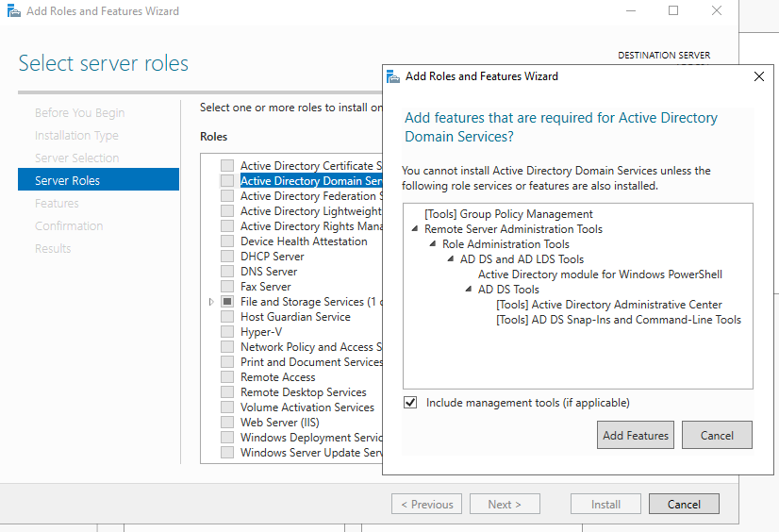
Task: Select Host Guardian Service label
Action: (x=295, y=317)
